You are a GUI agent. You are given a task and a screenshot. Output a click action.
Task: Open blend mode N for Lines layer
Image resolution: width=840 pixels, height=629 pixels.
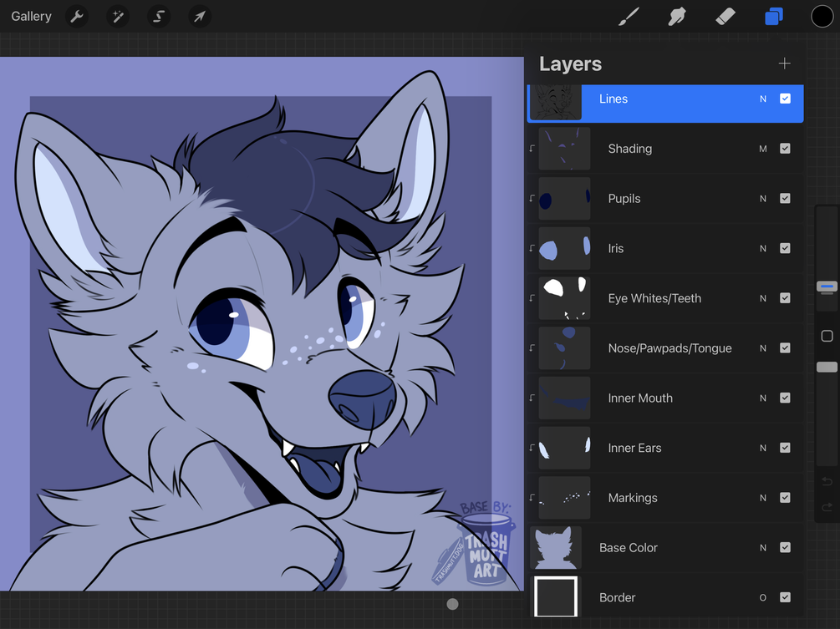coord(763,99)
